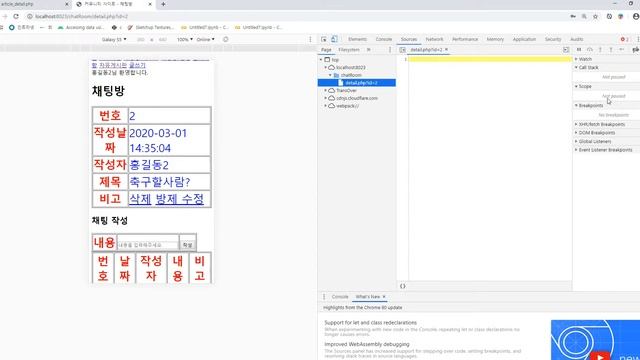Viewport: 640px width, 360px height.
Task: Switch to the Memory tab
Action: tap(495, 39)
